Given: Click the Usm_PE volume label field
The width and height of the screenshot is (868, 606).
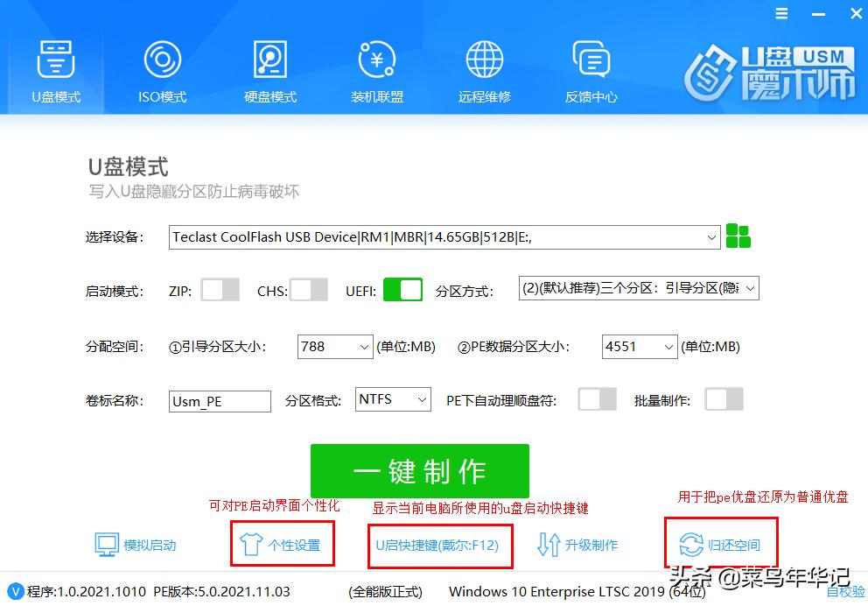Looking at the screenshot, I should [x=219, y=401].
